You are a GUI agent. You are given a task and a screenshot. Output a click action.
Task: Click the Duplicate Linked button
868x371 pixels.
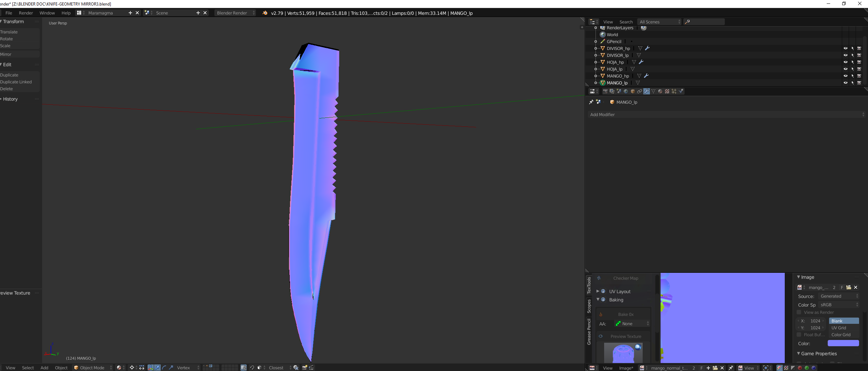pyautogui.click(x=20, y=82)
